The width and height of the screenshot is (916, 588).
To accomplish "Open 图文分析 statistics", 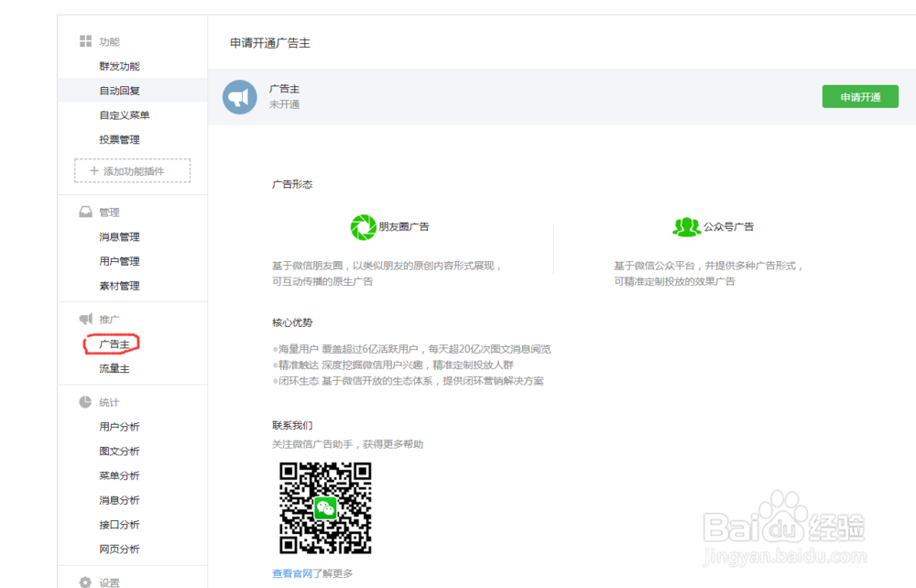I will tap(119, 451).
